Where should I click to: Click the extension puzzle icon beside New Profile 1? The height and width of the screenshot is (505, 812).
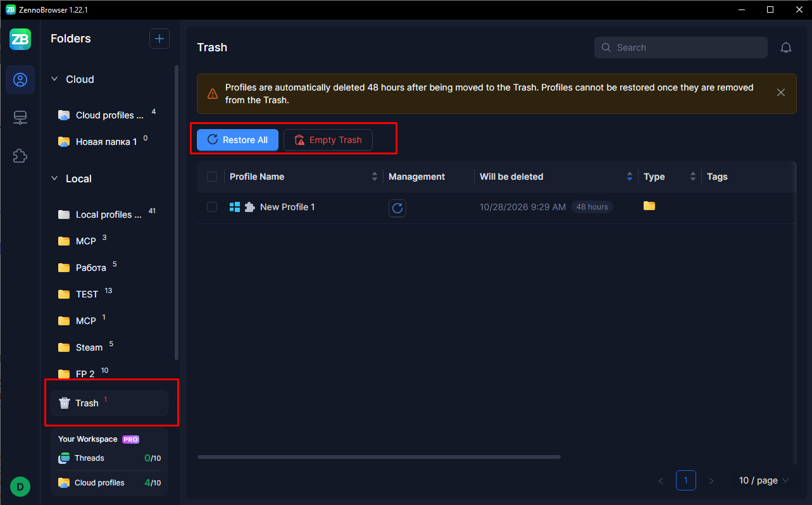(250, 206)
